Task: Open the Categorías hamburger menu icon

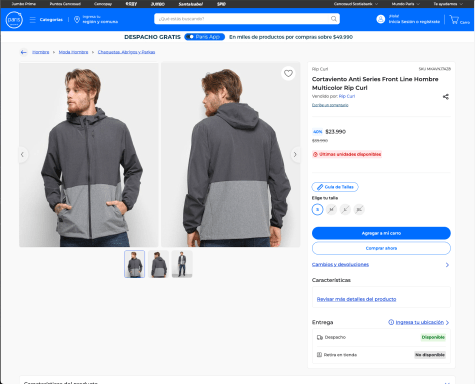Action: pos(33,20)
